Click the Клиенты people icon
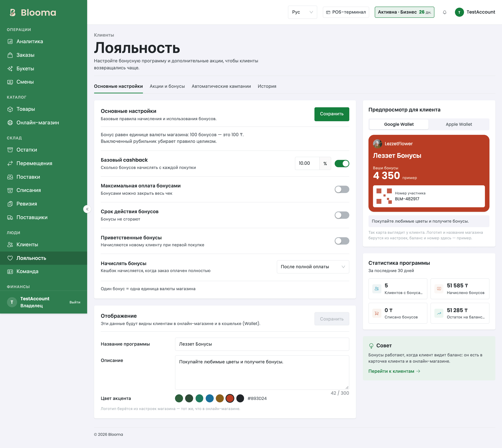The image size is (502, 448). pyautogui.click(x=10, y=244)
